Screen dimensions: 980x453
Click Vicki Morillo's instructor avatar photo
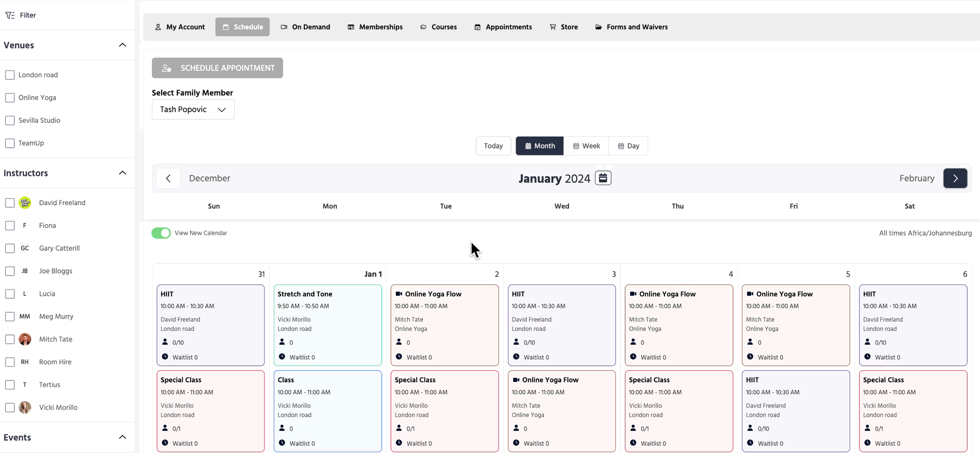click(25, 407)
